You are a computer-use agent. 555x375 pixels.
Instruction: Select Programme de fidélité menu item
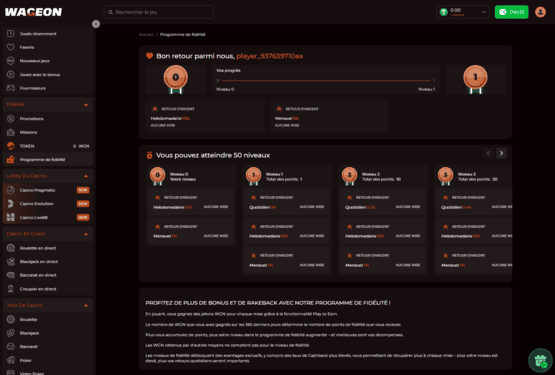[x=48, y=159]
